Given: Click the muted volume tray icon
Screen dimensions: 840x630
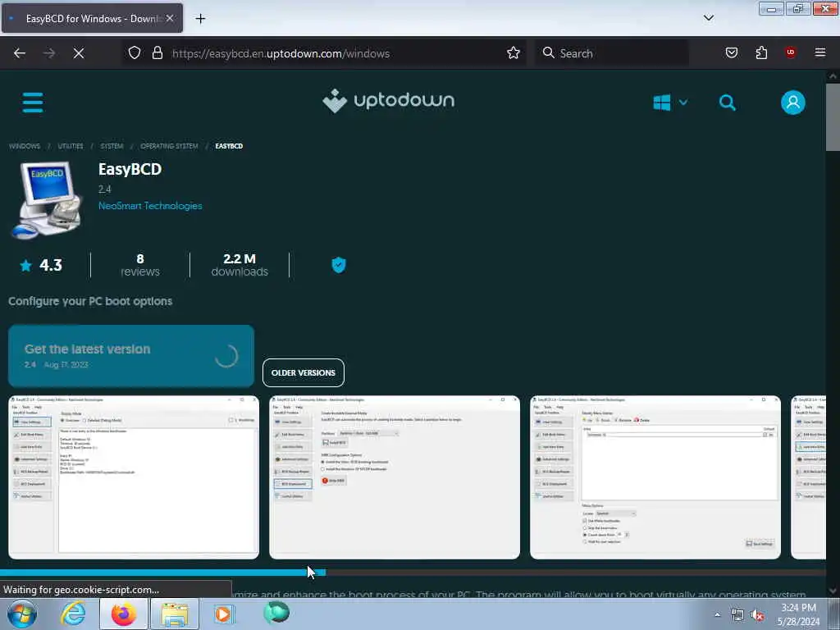Looking at the screenshot, I should (757, 615).
